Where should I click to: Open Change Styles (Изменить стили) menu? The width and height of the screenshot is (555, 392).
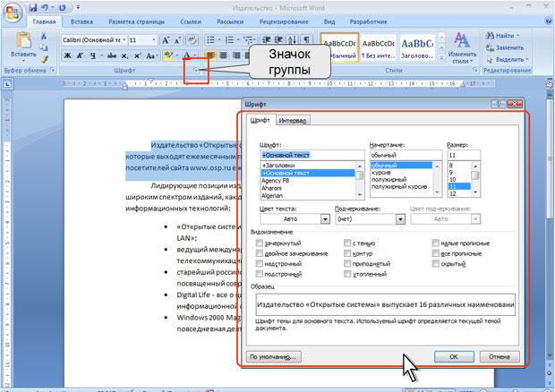(462, 47)
